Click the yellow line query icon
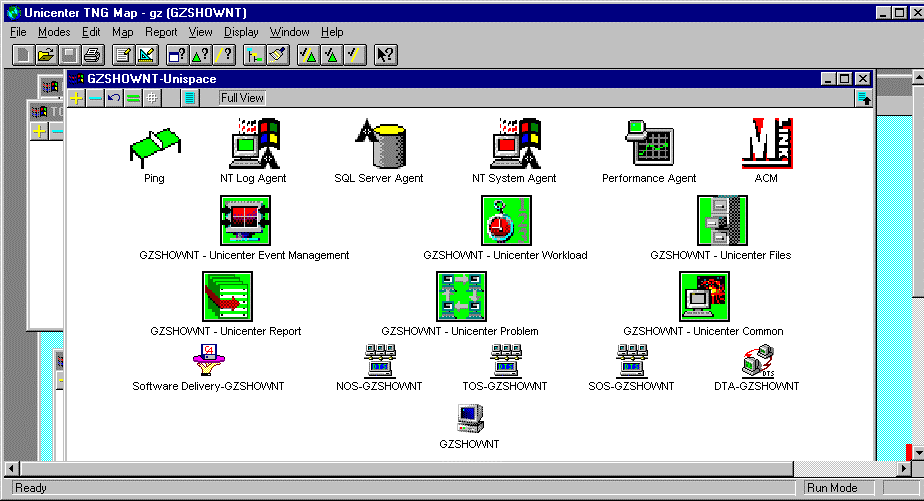Image resolution: width=924 pixels, height=501 pixels. tap(223, 55)
